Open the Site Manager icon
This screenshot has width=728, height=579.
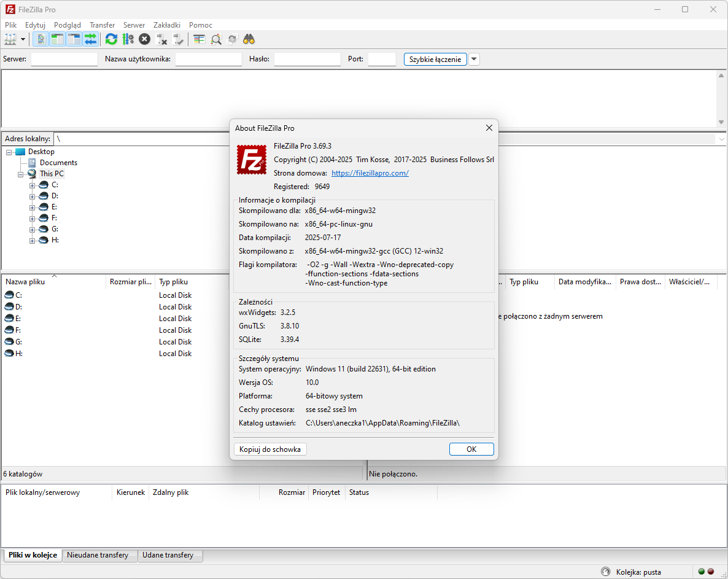click(10, 39)
